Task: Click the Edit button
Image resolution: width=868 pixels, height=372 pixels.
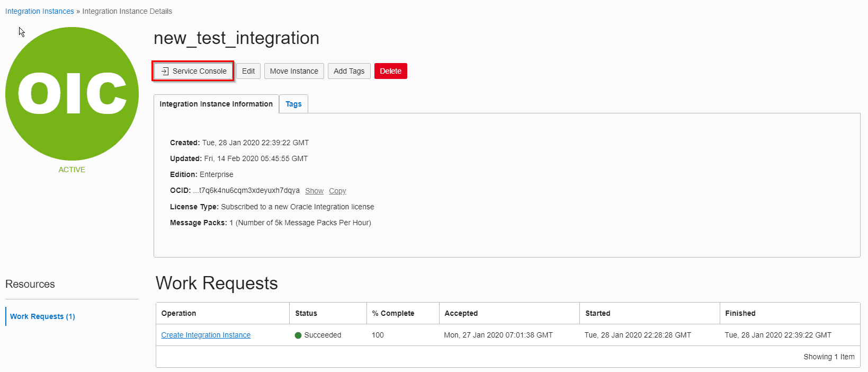Action: point(248,71)
